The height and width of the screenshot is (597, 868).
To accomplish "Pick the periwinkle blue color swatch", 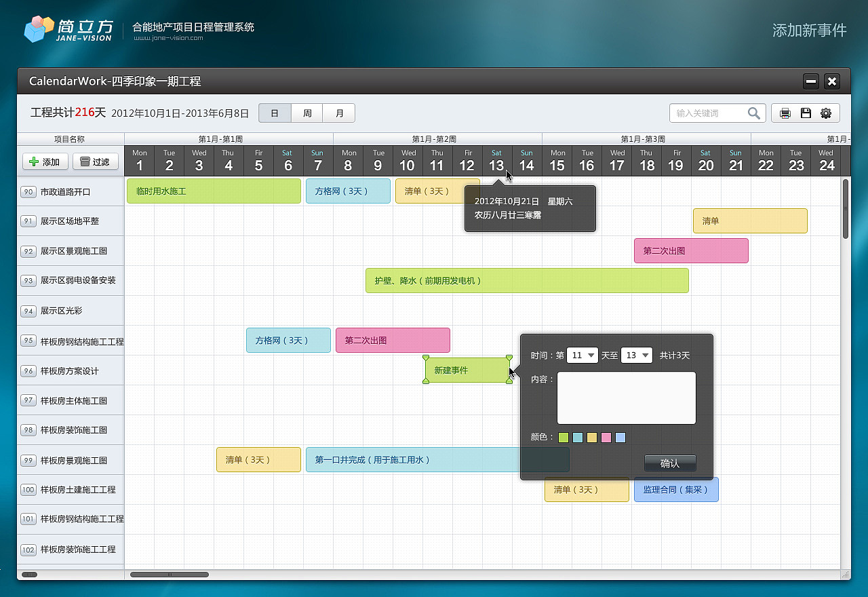I will point(620,438).
